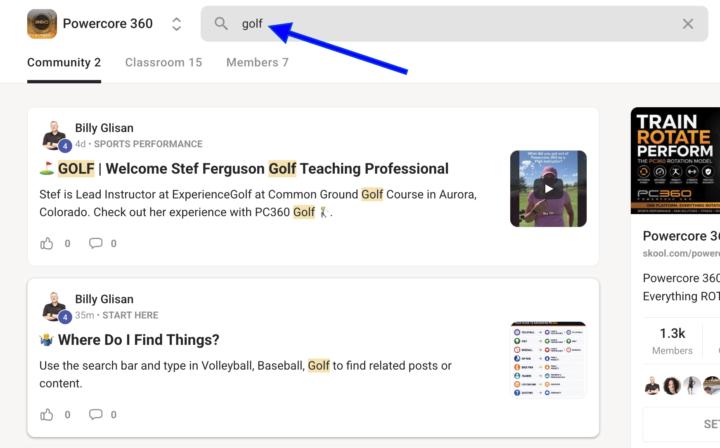Open the sports list thumbnail on Where Do I Find Things
The image size is (720, 448).
(x=548, y=360)
